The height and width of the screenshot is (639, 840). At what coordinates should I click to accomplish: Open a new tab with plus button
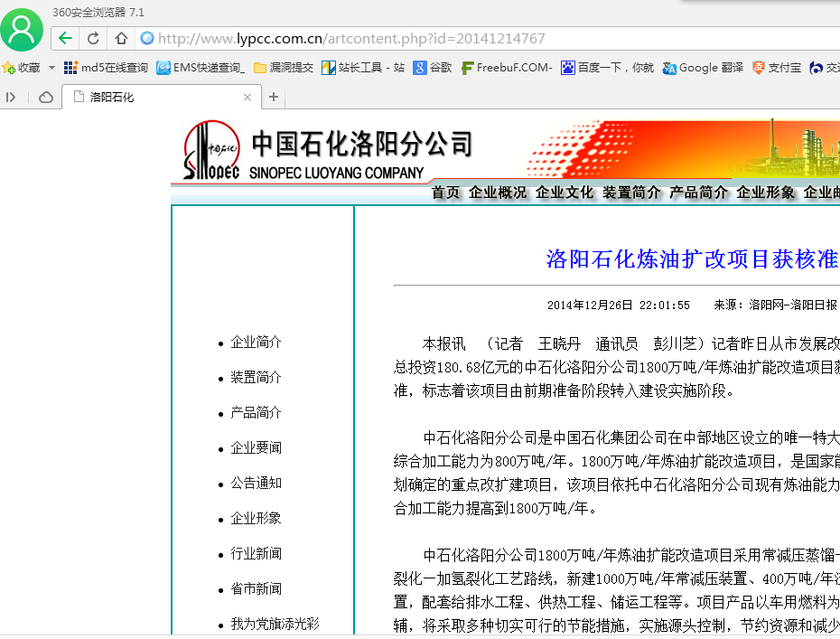coord(274,97)
